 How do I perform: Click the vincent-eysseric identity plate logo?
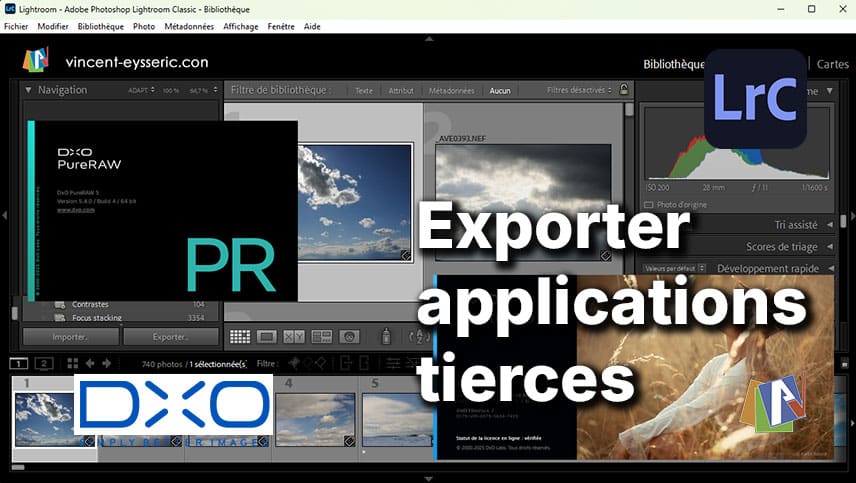click(x=35, y=60)
